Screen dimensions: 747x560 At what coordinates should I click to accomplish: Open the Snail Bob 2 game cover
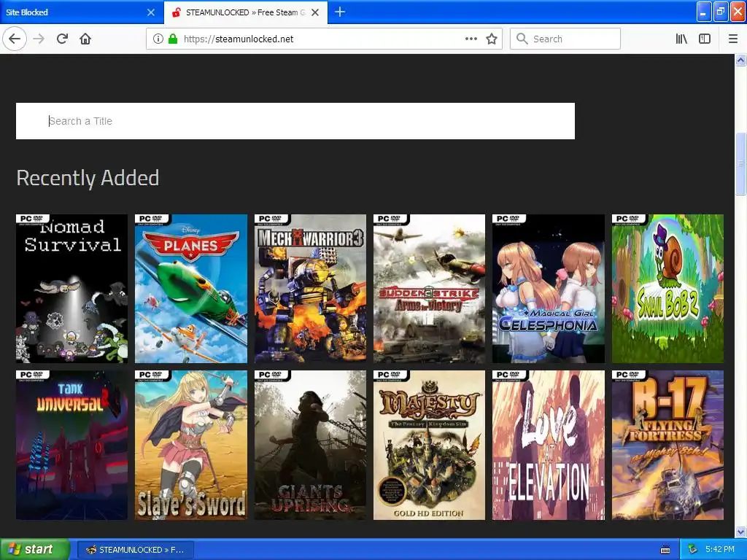(x=667, y=289)
